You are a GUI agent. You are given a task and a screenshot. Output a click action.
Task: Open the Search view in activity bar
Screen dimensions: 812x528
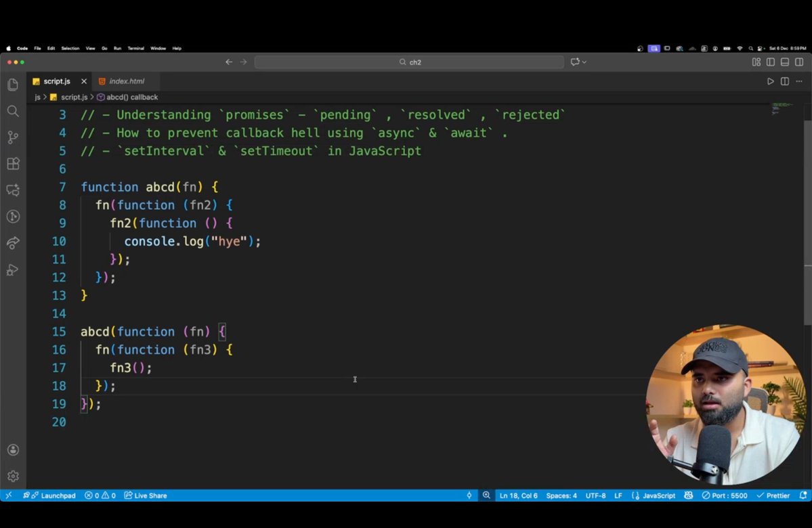[13, 111]
